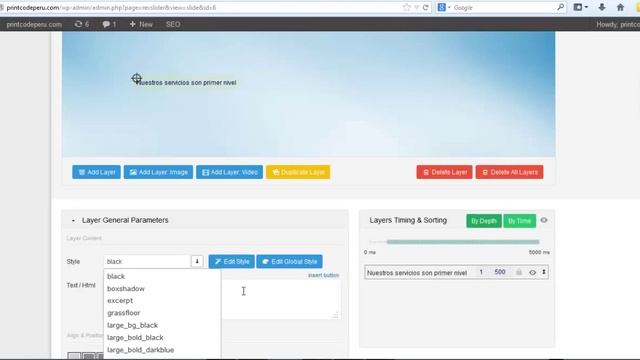The height and width of the screenshot is (360, 640).
Task: Click Edit Global Style button
Action: (289, 262)
